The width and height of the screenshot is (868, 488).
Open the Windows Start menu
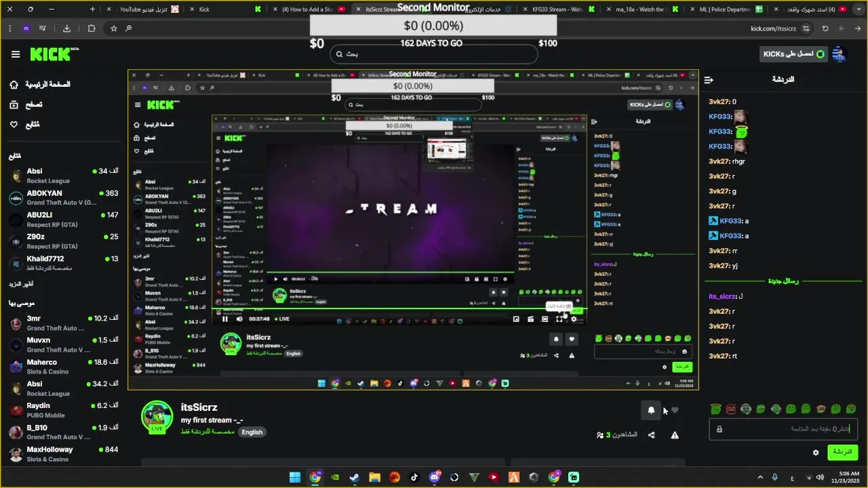tap(295, 477)
